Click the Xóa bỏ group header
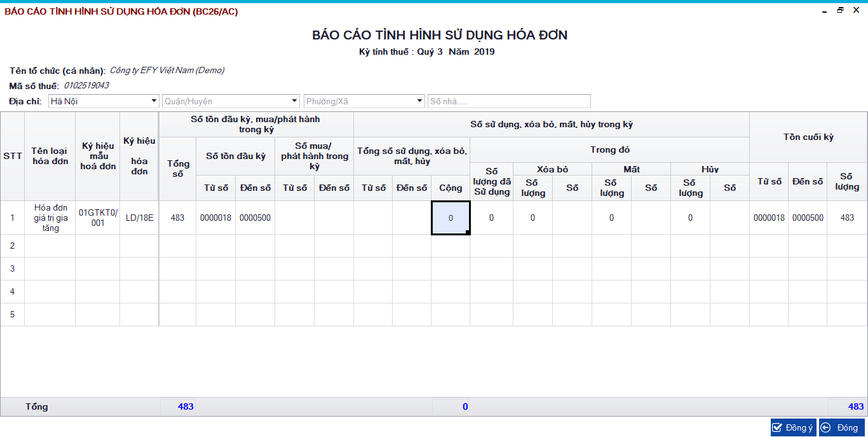This screenshot has height=437, width=868. (553, 169)
